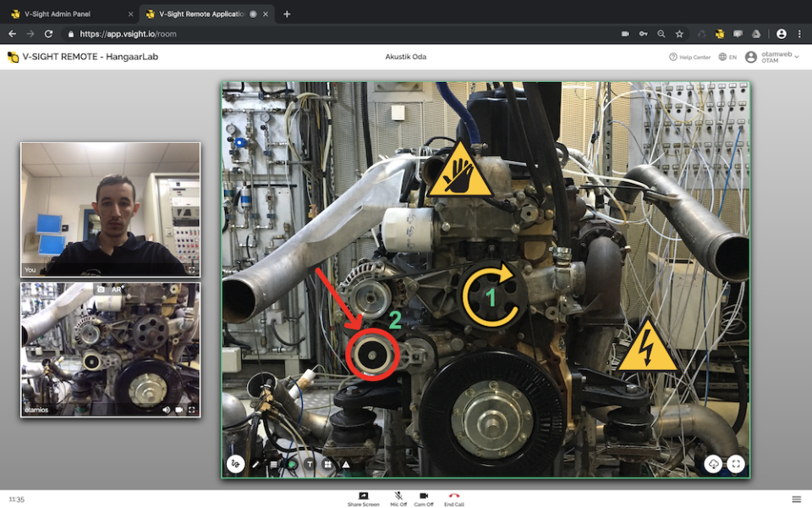Screen dimensions: 812x508
Task: Open the warning signs tool
Action: tap(346, 464)
